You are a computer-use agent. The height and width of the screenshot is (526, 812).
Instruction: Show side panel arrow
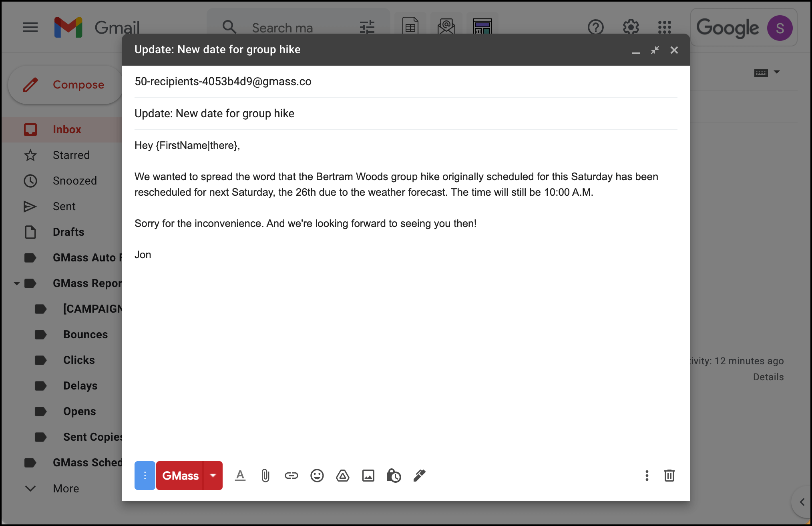click(802, 502)
